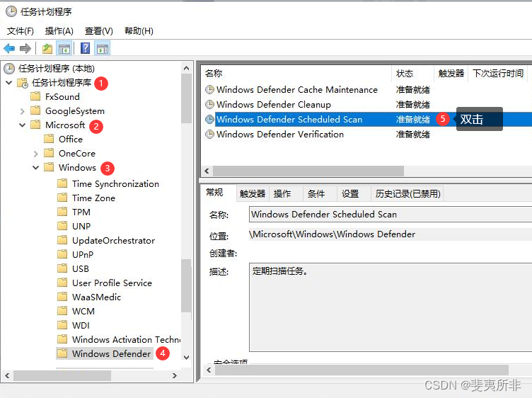Toggle the Show/Hide Console Tree icon
Image resolution: width=532 pixels, height=398 pixels.
click(64, 49)
